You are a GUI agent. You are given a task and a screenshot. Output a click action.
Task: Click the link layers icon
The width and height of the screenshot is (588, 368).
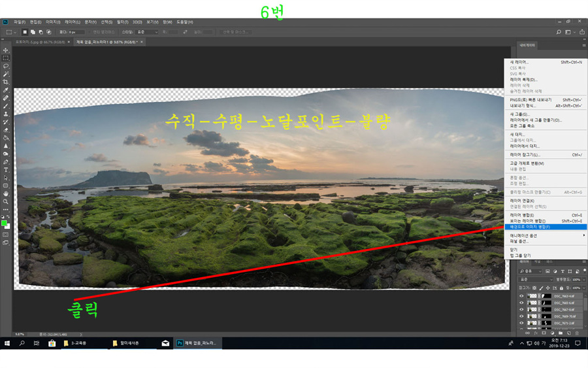click(x=527, y=333)
